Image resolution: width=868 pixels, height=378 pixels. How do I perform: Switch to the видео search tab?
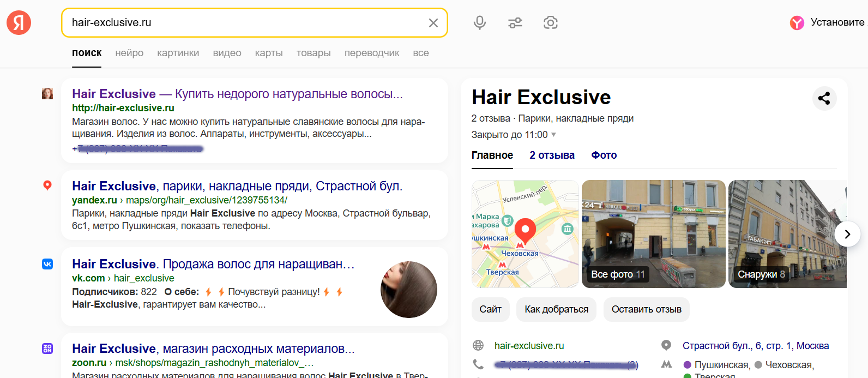click(227, 53)
